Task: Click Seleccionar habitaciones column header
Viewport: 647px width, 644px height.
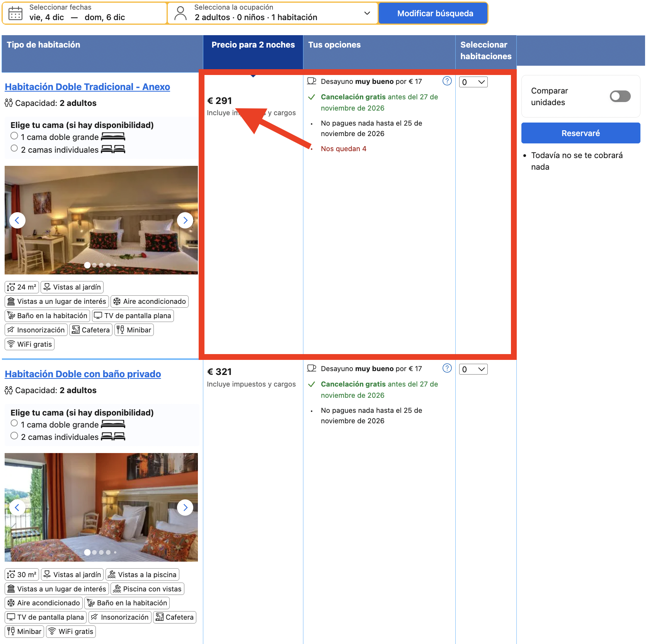Action: point(486,52)
